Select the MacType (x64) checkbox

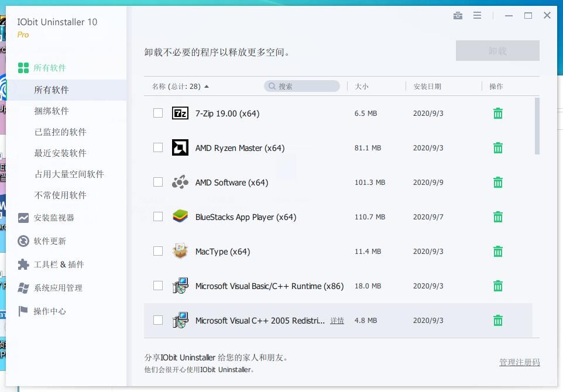[158, 251]
